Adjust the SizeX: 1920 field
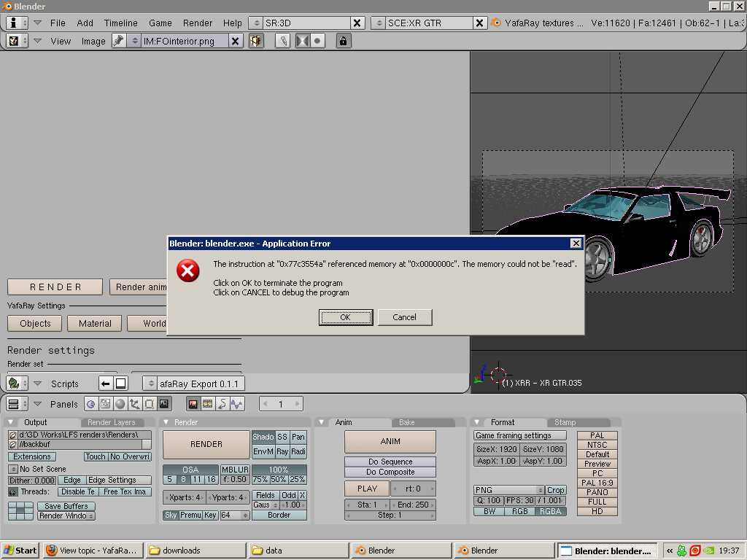Screen dimensions: 747x560 496,449
